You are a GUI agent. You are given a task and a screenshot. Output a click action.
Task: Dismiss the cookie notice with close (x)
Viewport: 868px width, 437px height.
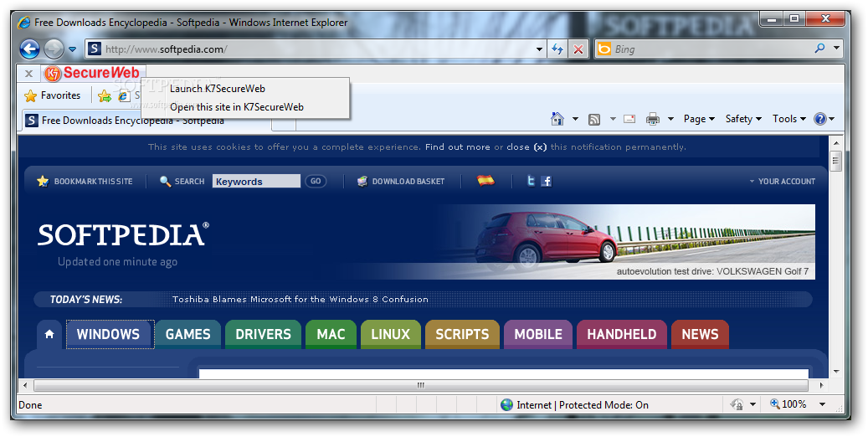click(526, 147)
